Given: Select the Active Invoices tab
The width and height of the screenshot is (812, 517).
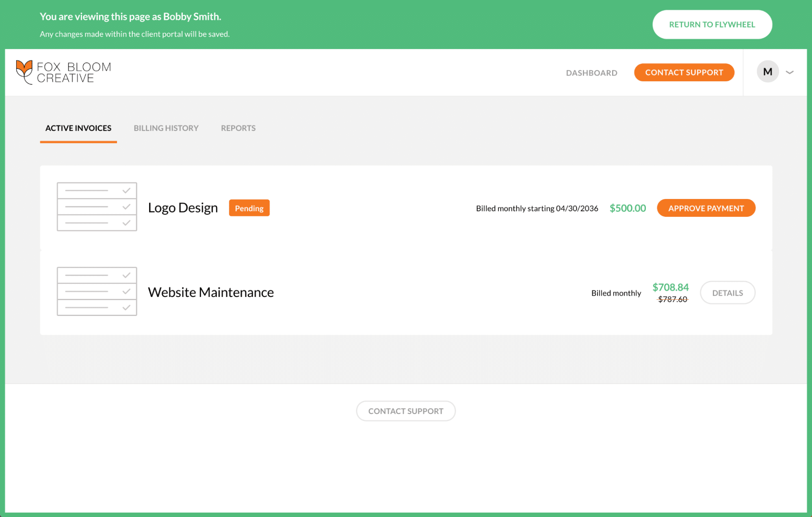Looking at the screenshot, I should [x=78, y=128].
